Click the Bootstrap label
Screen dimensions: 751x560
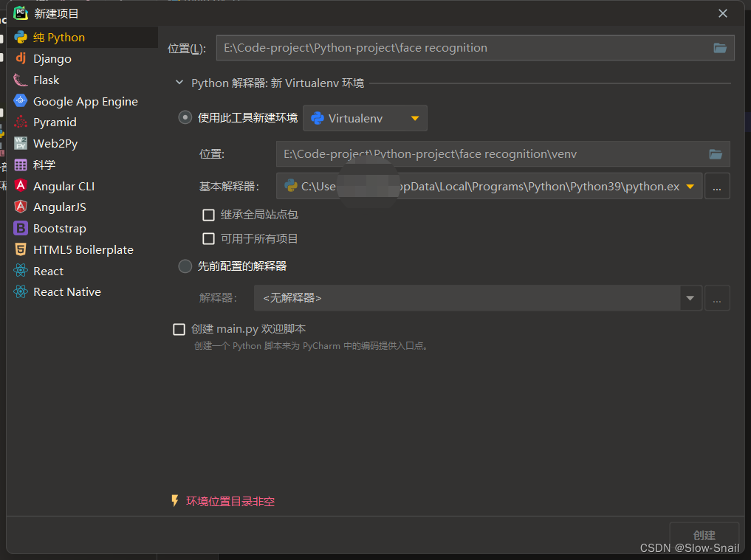(59, 229)
